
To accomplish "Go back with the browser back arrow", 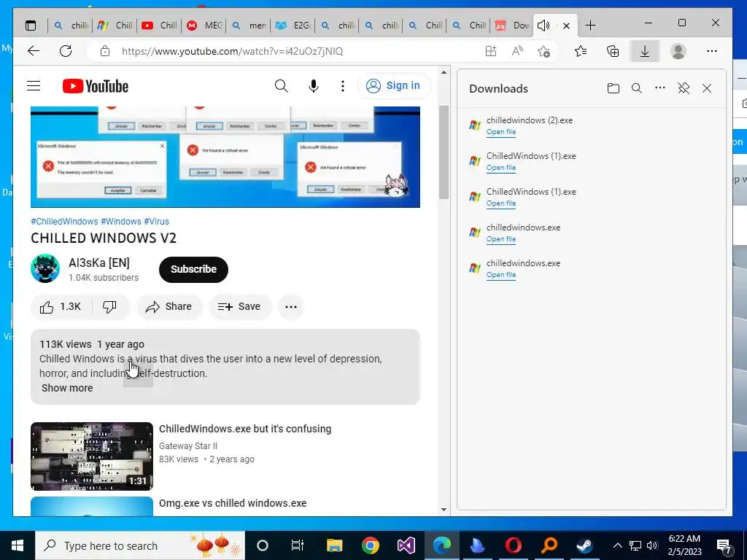I will click(x=34, y=51).
